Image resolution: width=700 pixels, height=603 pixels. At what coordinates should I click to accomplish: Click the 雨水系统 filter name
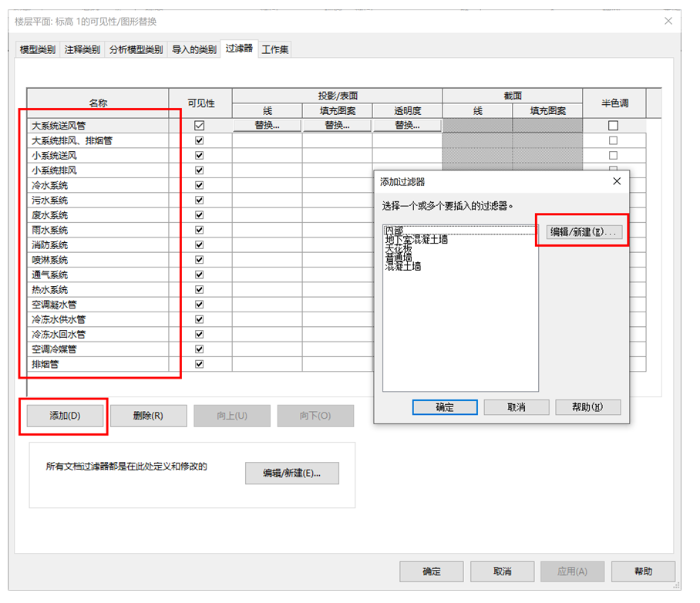click(x=49, y=230)
